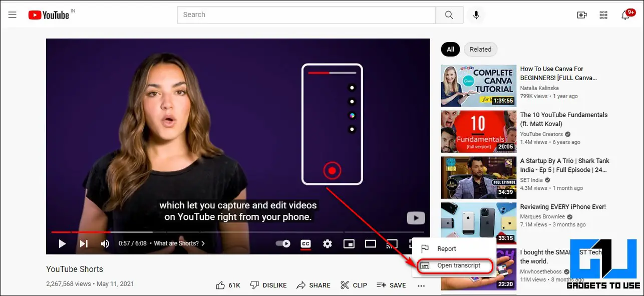Screen dimensions: 644x296
Task: Switch to theater mode
Action: pyautogui.click(x=371, y=244)
